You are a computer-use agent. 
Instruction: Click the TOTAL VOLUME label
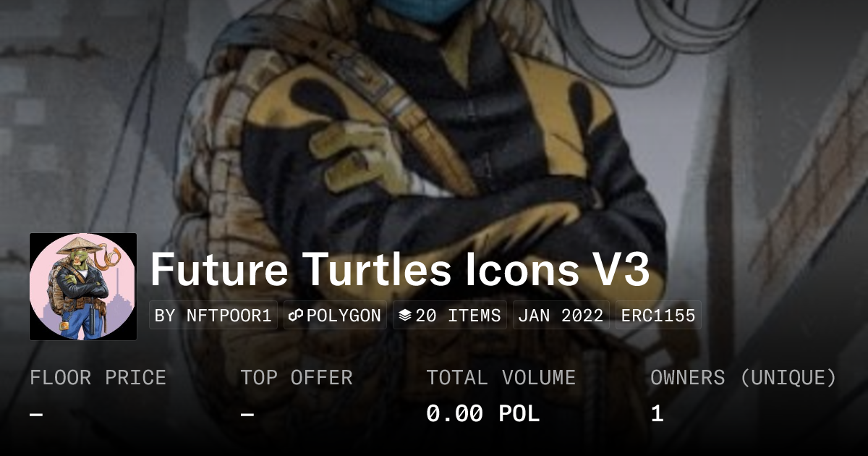[x=501, y=378]
